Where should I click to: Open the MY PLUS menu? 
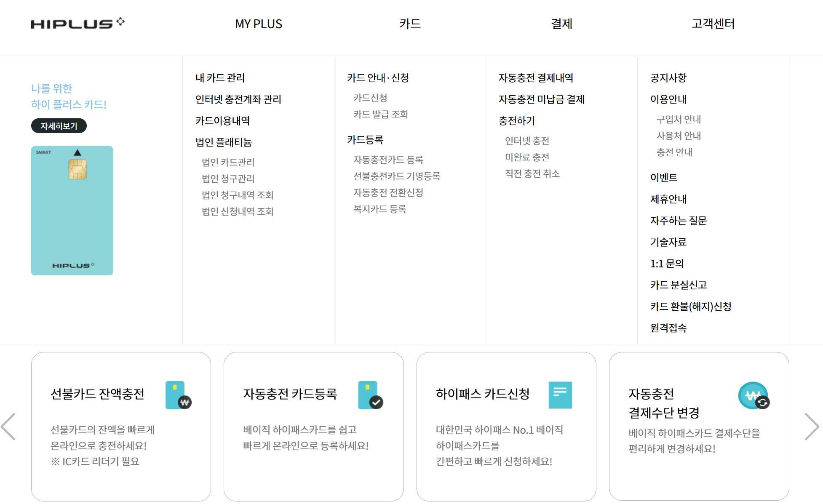[258, 24]
